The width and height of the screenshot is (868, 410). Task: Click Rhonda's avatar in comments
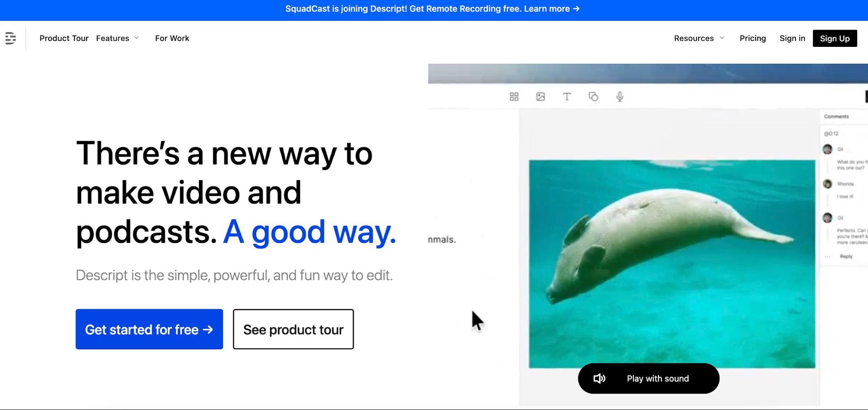(828, 184)
